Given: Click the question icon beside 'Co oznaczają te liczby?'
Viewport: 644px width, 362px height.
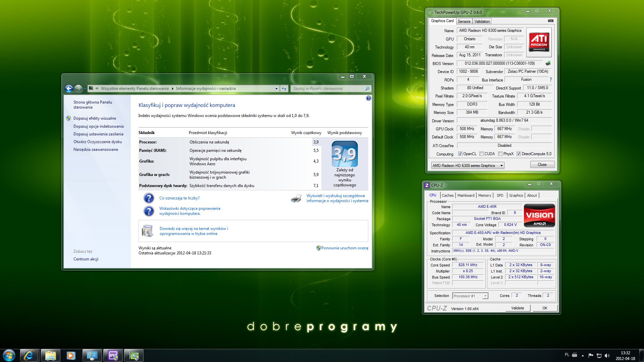Looking at the screenshot, I should [x=149, y=198].
